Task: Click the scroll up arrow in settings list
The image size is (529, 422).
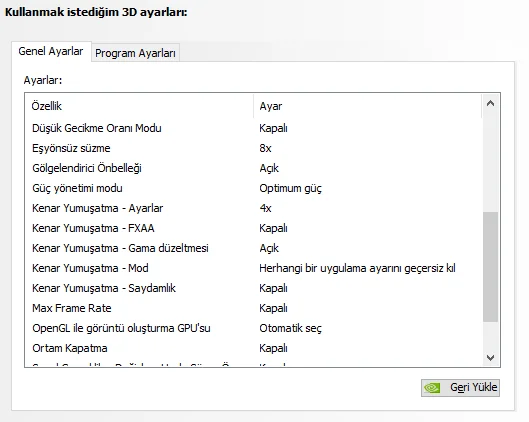Action: point(491,104)
